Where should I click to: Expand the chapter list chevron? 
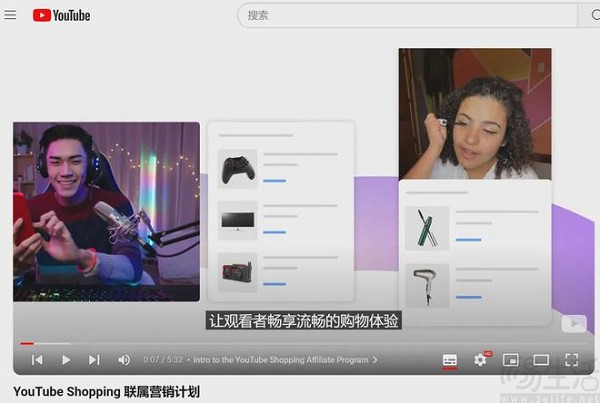(375, 360)
